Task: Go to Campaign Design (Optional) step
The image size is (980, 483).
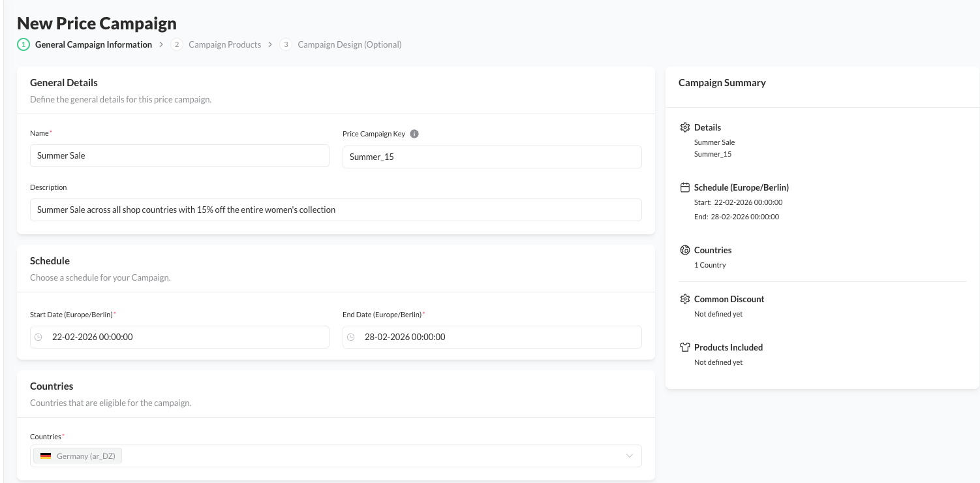Action: pos(349,45)
